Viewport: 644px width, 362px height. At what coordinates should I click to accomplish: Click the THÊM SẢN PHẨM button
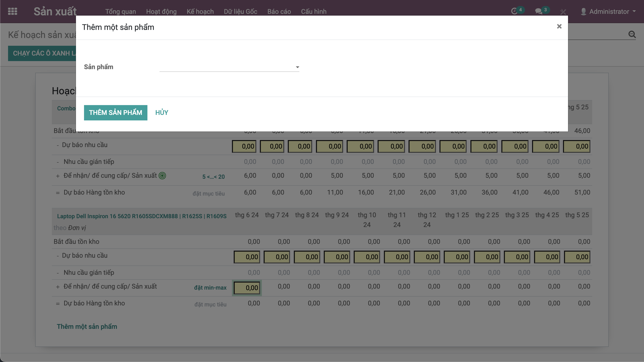(115, 113)
